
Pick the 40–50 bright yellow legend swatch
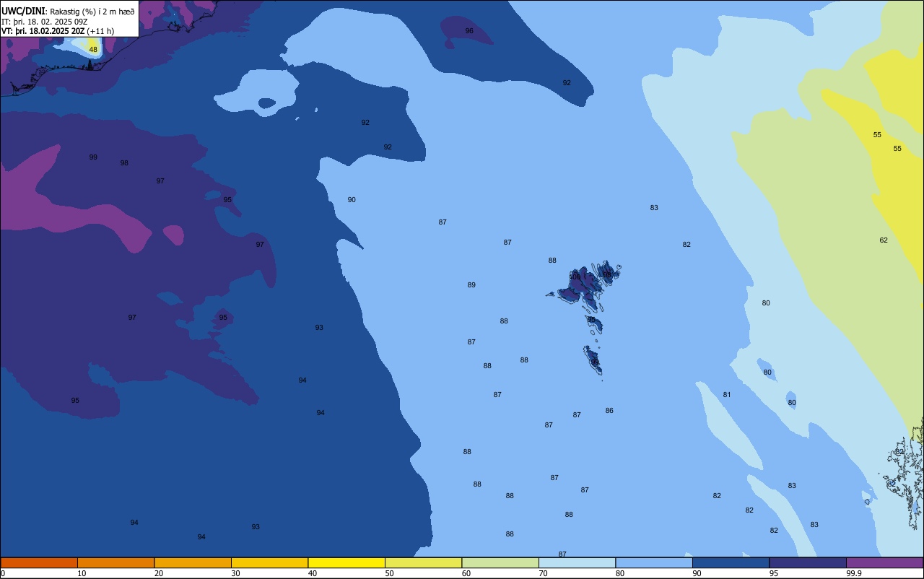[346, 562]
